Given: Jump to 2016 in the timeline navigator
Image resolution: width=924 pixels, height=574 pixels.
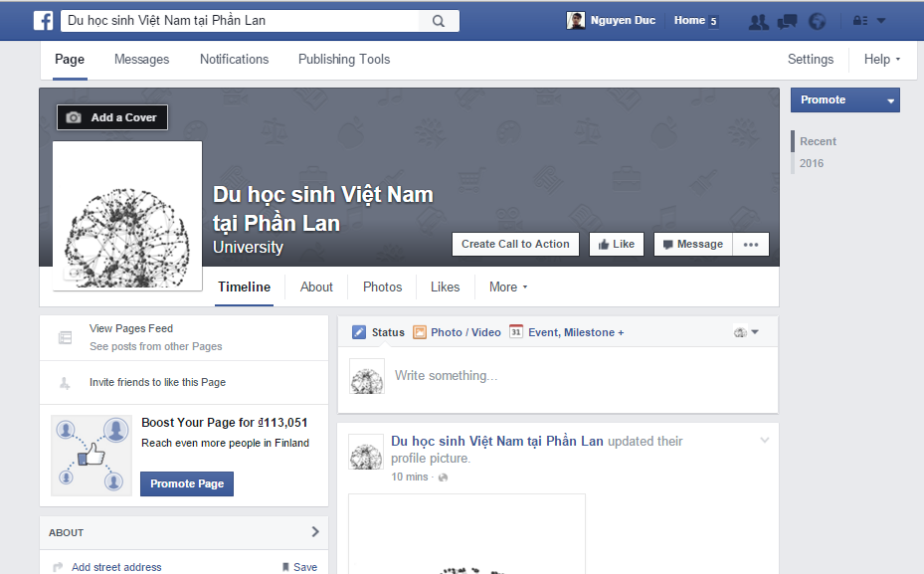Looking at the screenshot, I should [x=812, y=163].
